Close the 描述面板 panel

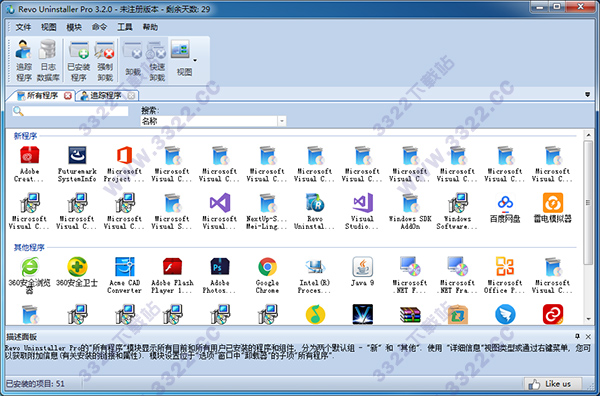click(x=588, y=337)
